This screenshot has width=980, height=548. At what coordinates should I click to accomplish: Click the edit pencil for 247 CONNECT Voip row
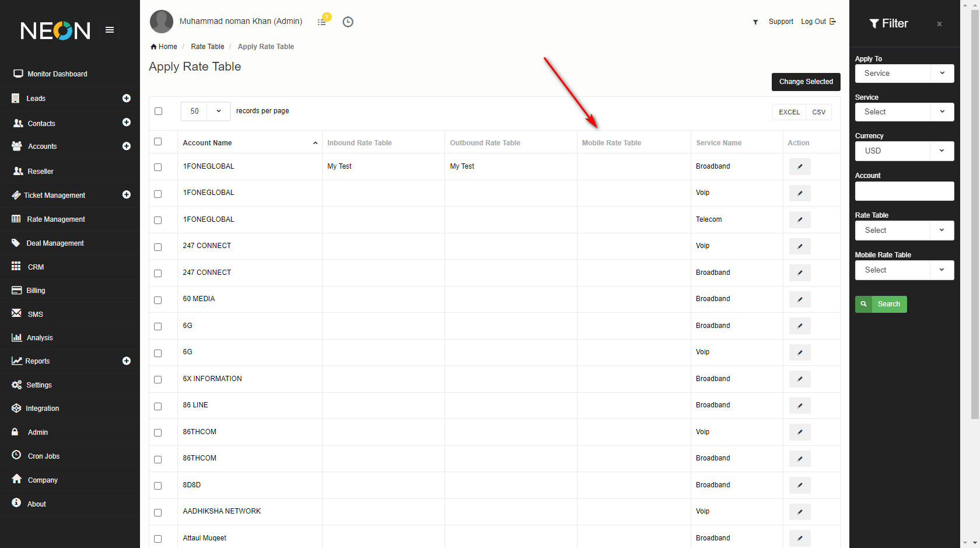[800, 246]
